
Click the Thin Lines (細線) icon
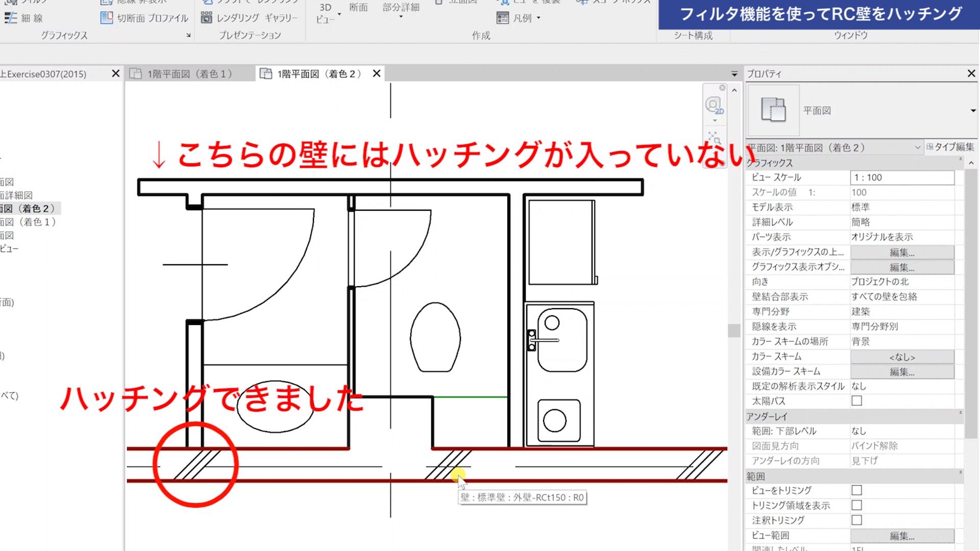coord(11,18)
